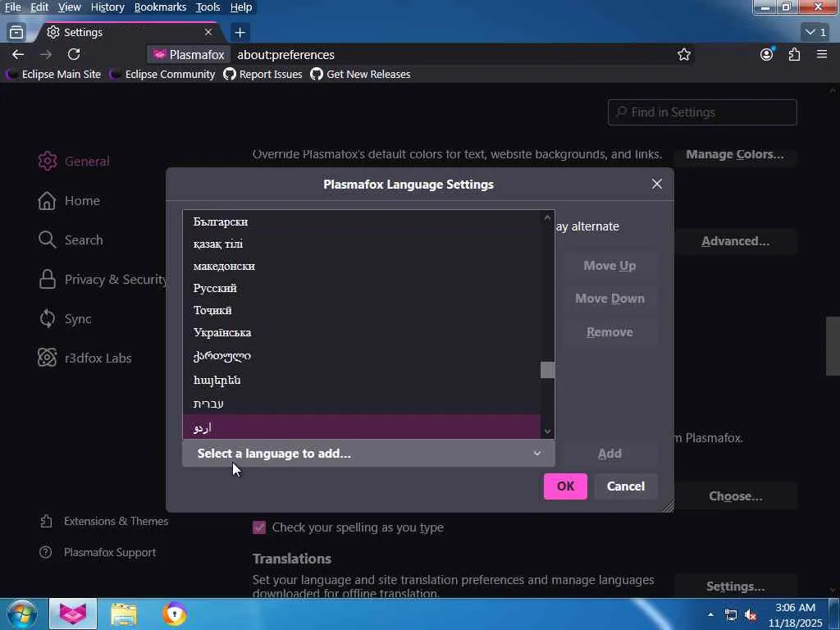Open the Tools menu
The height and width of the screenshot is (630, 840).
(208, 7)
